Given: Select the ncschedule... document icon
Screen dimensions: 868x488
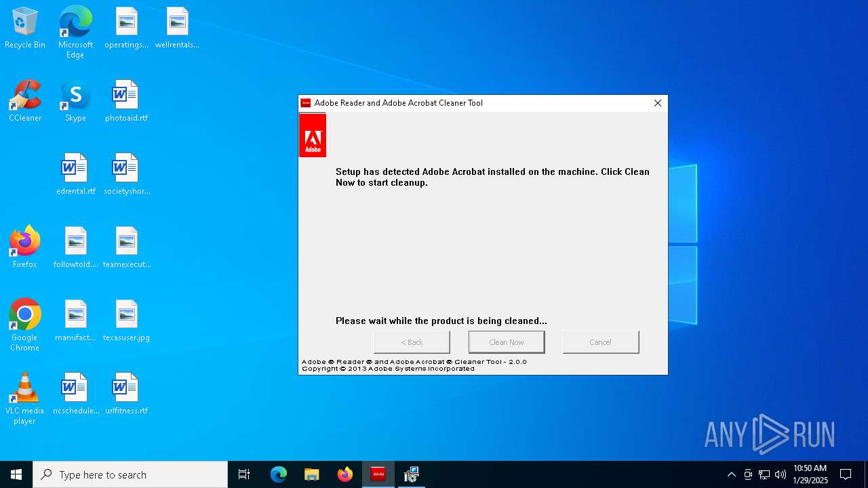Looking at the screenshot, I should (75, 394).
